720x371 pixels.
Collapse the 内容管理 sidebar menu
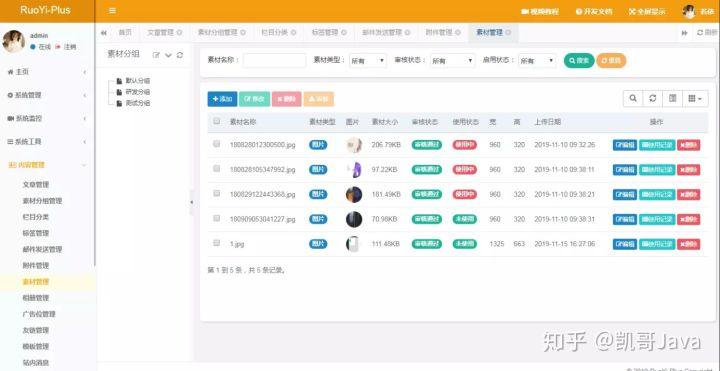(47, 165)
